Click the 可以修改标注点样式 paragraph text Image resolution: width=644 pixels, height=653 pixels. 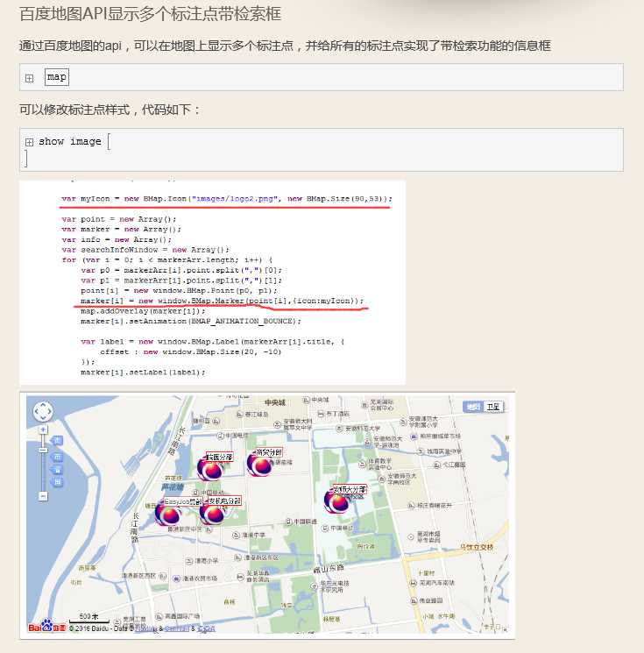tap(110, 110)
